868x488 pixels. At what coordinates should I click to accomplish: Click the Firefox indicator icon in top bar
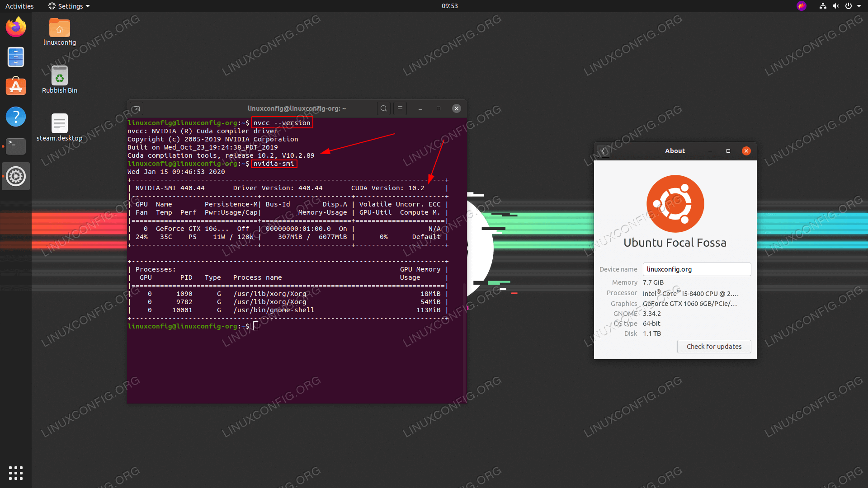pos(802,6)
